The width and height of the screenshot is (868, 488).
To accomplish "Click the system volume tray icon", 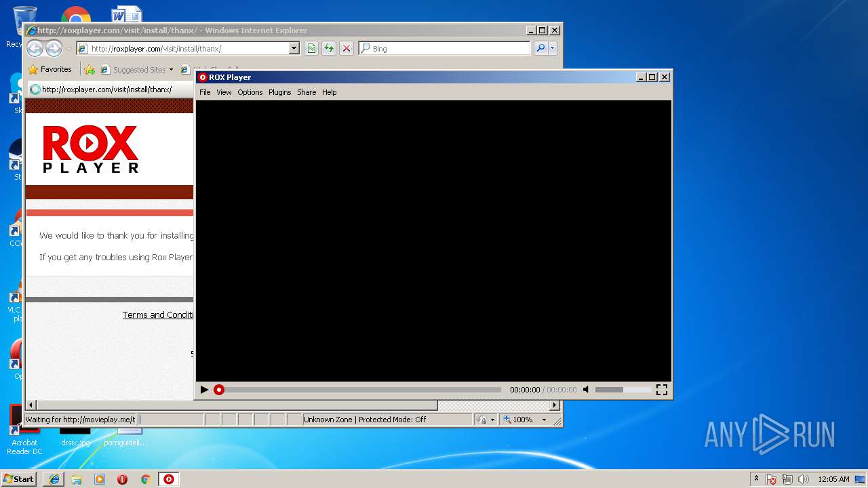I will tap(804, 479).
